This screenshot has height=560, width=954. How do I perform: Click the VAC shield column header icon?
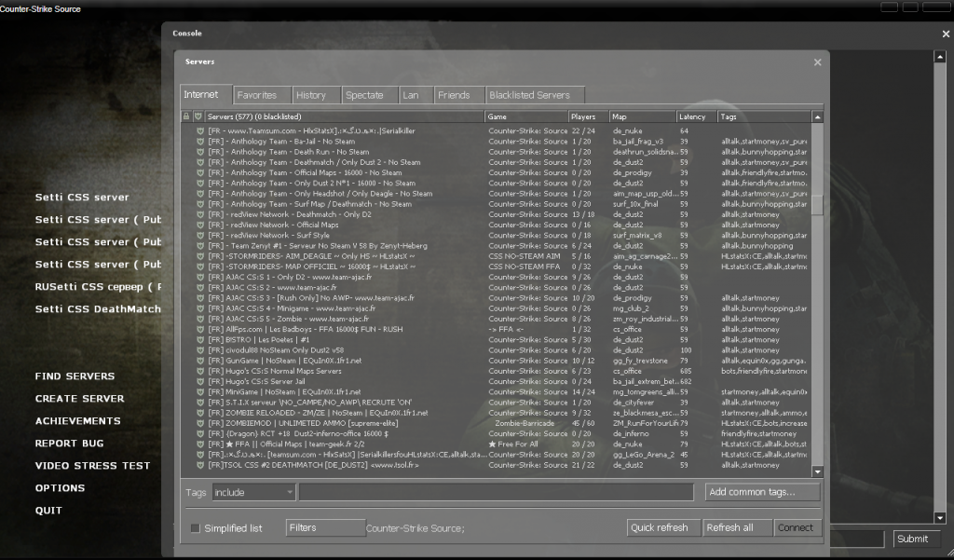point(198,116)
